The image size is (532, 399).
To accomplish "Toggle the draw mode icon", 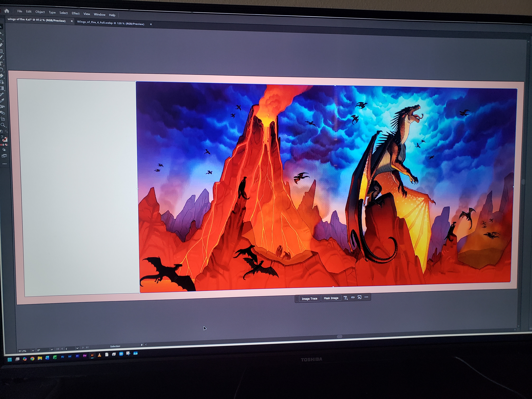I will (4, 150).
